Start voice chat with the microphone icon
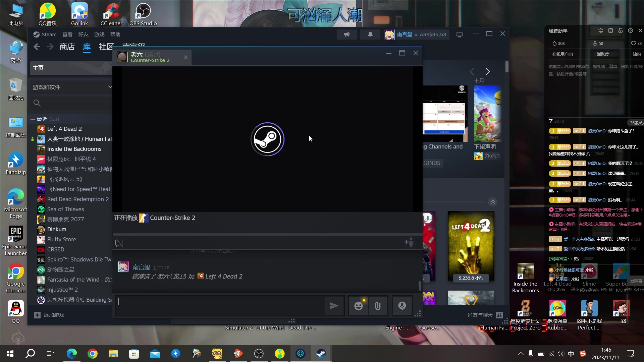This screenshot has height=362, width=644. 402,306
